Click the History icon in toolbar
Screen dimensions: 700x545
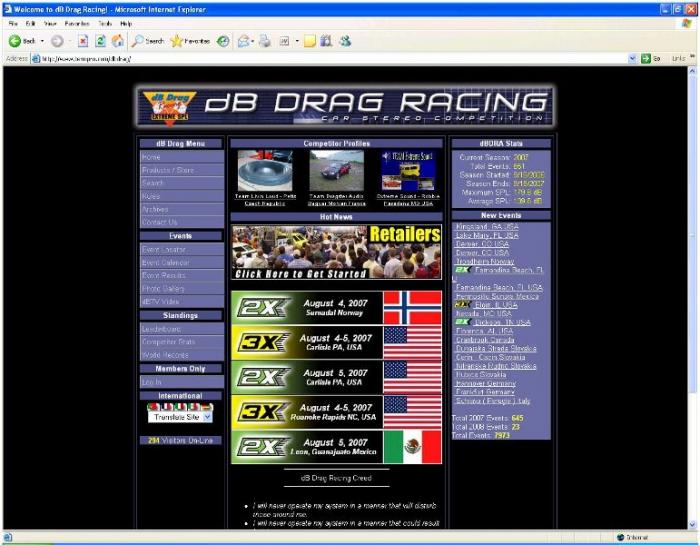point(223,41)
